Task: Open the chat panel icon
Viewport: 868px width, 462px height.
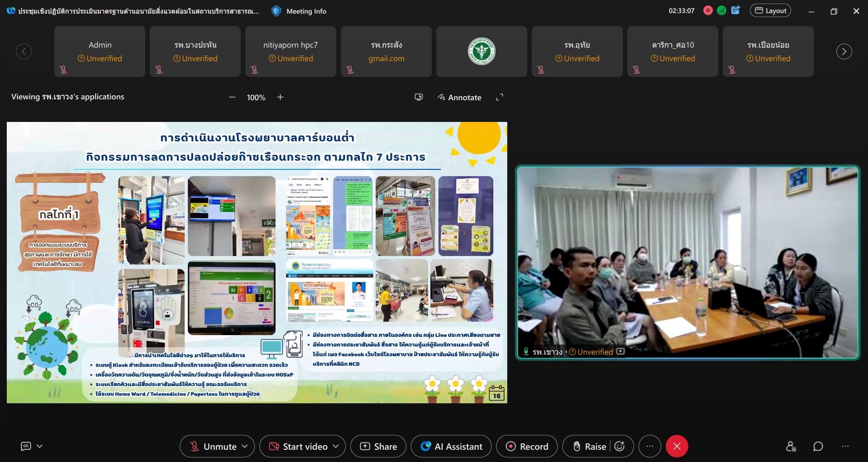Action: 818,446
